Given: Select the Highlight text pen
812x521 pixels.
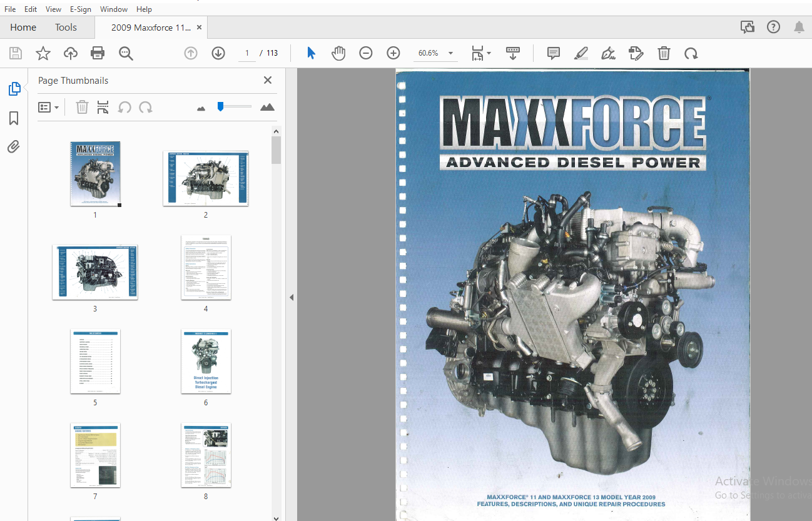Looking at the screenshot, I should click(x=581, y=53).
